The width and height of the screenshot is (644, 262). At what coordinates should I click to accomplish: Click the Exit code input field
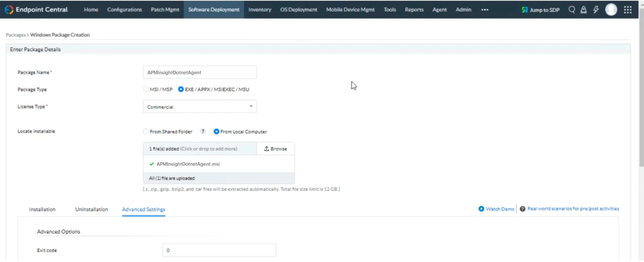(219, 250)
